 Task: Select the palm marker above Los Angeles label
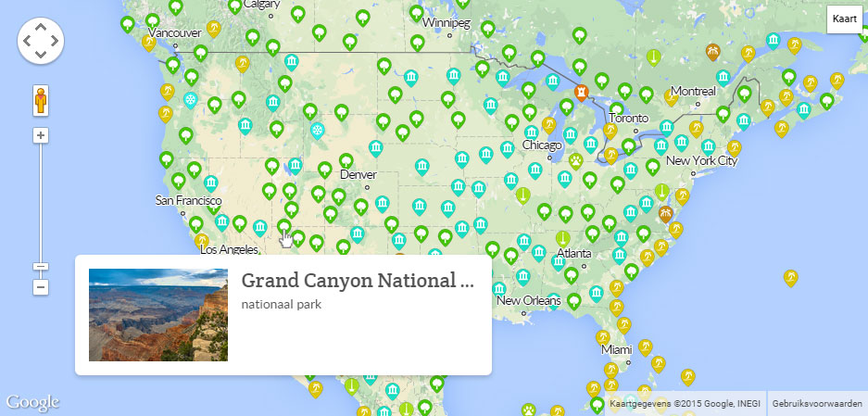pyautogui.click(x=202, y=240)
